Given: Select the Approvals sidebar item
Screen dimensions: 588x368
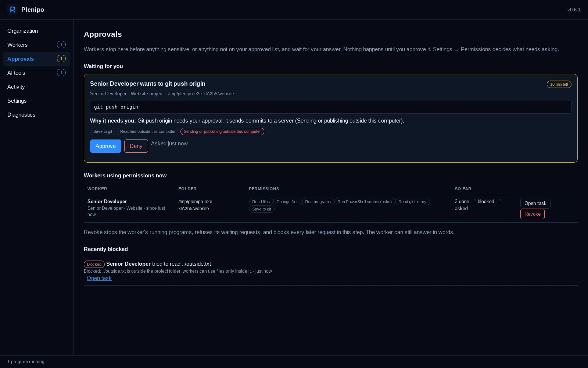Looking at the screenshot, I should point(36,59).
